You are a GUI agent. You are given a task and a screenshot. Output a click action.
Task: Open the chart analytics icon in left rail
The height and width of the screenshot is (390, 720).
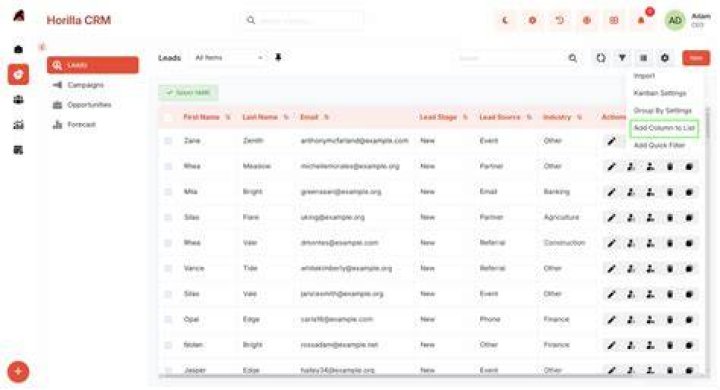coord(18,124)
